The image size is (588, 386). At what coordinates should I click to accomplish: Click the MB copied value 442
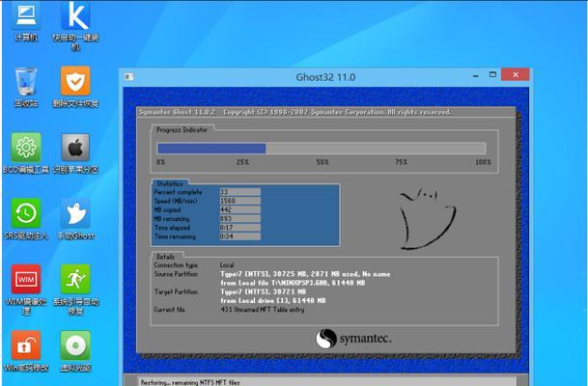pyautogui.click(x=240, y=209)
